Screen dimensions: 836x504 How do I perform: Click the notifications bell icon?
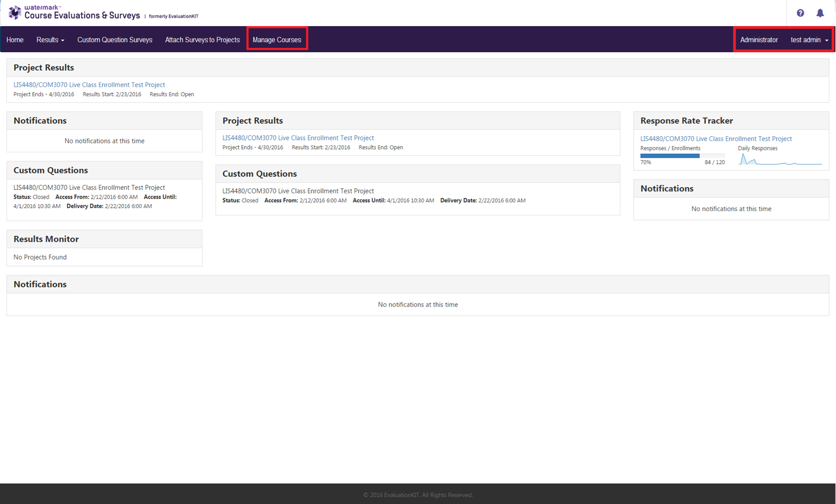tap(820, 13)
